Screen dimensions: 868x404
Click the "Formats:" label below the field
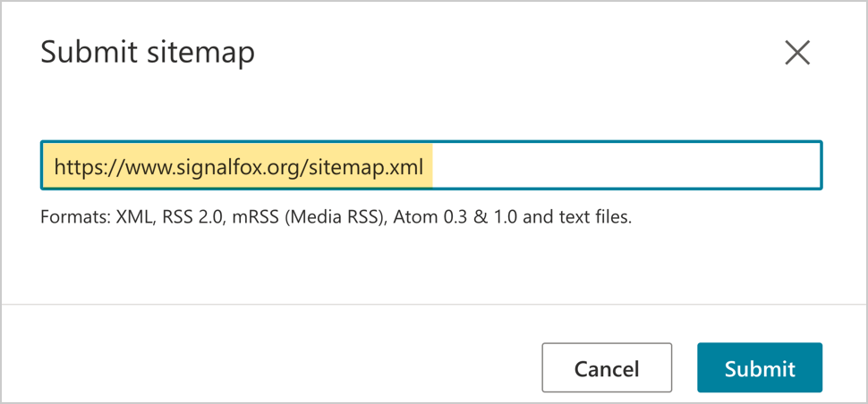(x=76, y=218)
